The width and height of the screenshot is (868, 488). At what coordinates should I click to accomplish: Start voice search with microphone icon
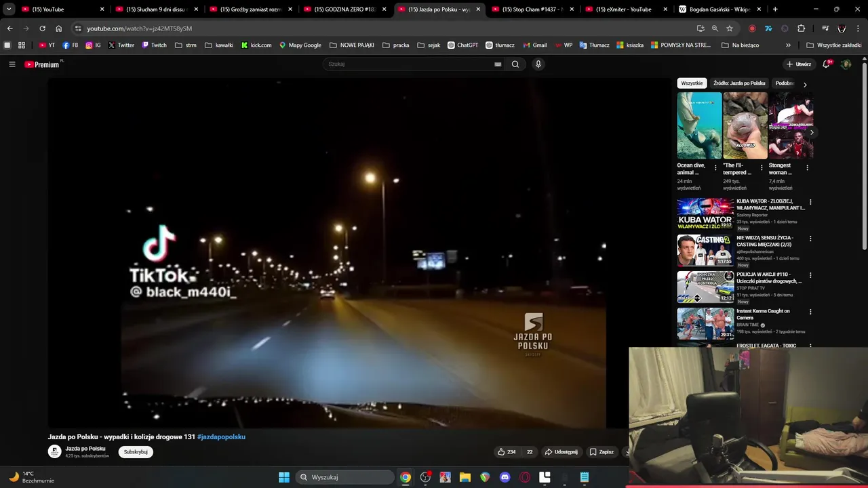[538, 64]
